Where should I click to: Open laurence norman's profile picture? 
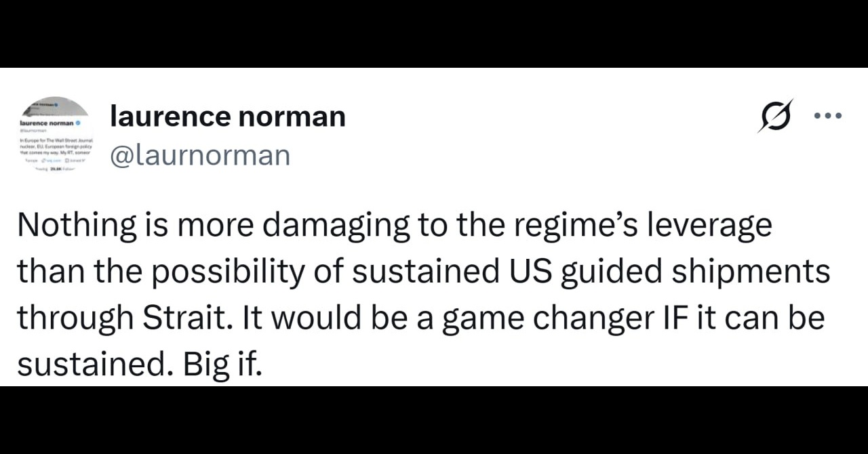pyautogui.click(x=54, y=136)
